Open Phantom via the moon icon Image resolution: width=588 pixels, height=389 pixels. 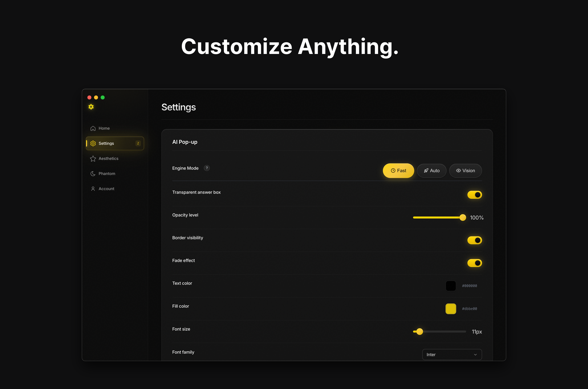pos(93,173)
